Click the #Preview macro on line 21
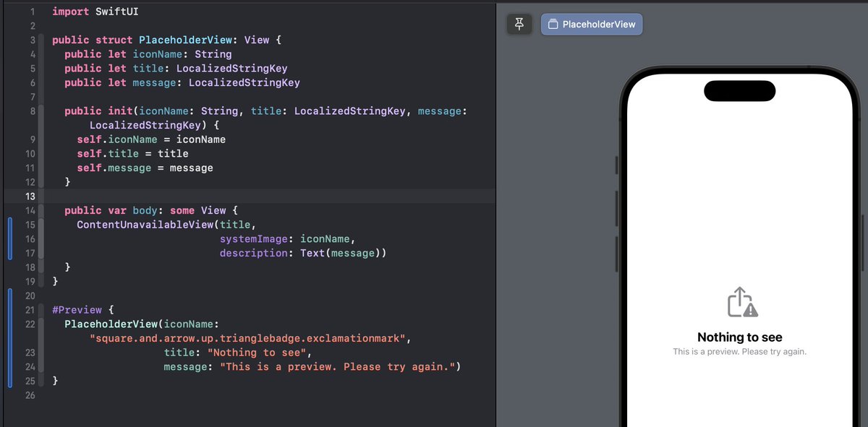The width and height of the screenshot is (868, 427). coord(77,309)
